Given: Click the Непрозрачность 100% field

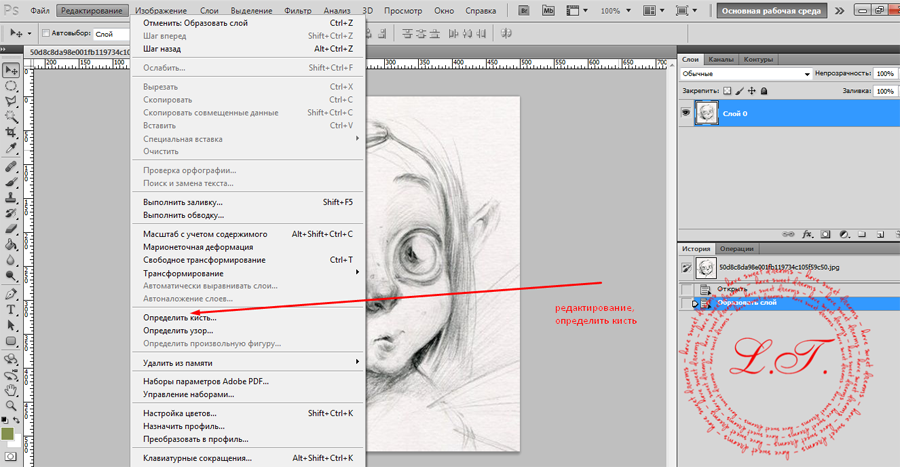Looking at the screenshot, I should (885, 73).
